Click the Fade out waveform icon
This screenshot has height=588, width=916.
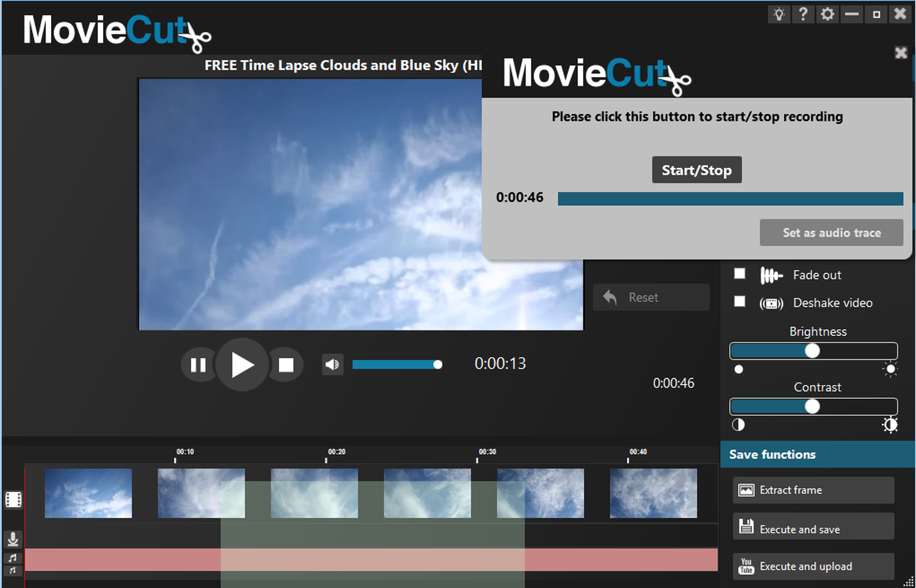771,275
